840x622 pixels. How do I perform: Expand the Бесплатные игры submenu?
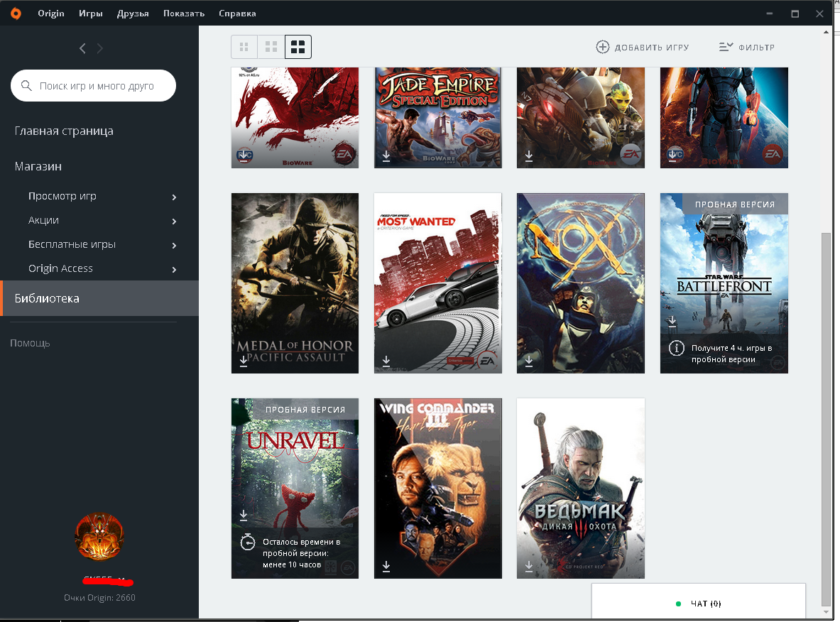(x=174, y=245)
